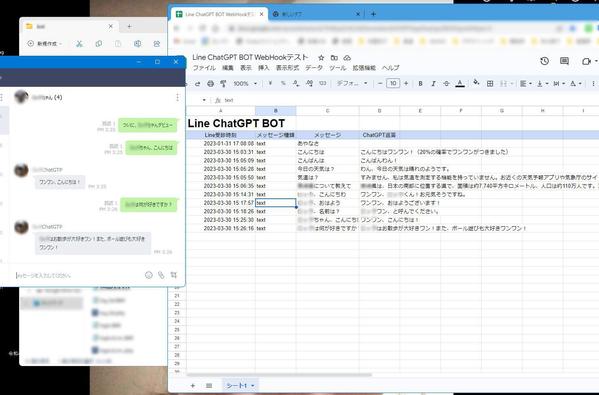Apply strikethrough formatting
Image resolution: width=599 pixels, height=395 pixels.
446,83
